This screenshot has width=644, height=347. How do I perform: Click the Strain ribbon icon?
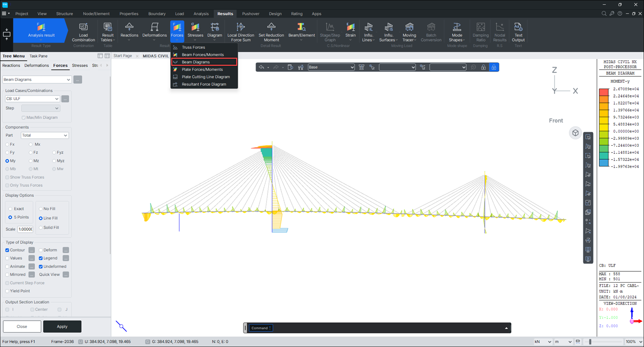(351, 31)
